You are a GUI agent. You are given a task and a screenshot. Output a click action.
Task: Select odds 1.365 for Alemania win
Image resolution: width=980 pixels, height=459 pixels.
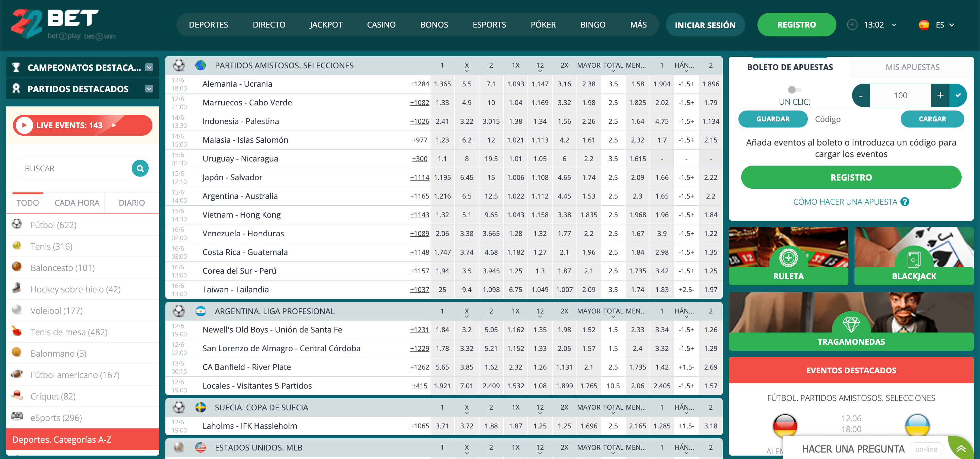coord(442,84)
